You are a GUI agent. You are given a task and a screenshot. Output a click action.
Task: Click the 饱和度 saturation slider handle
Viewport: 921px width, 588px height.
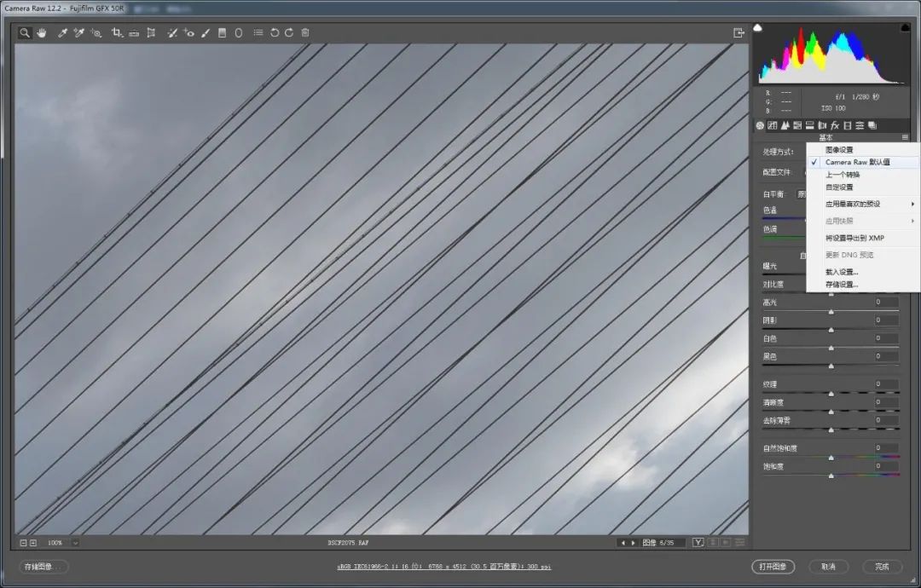[831, 476]
